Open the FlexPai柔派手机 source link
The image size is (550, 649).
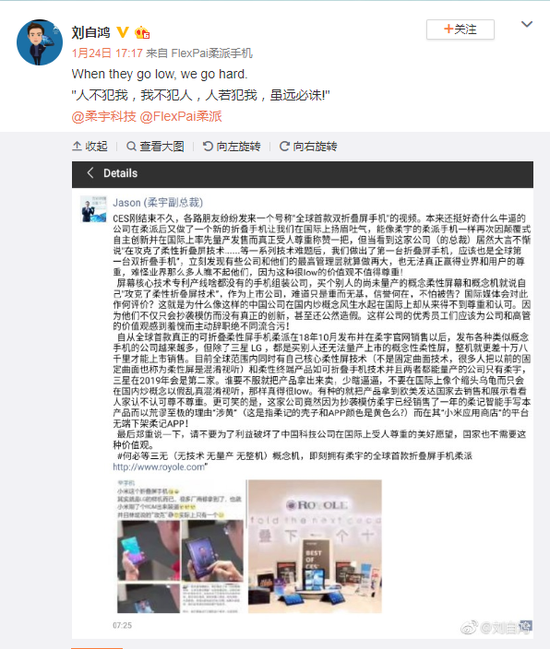click(211, 53)
